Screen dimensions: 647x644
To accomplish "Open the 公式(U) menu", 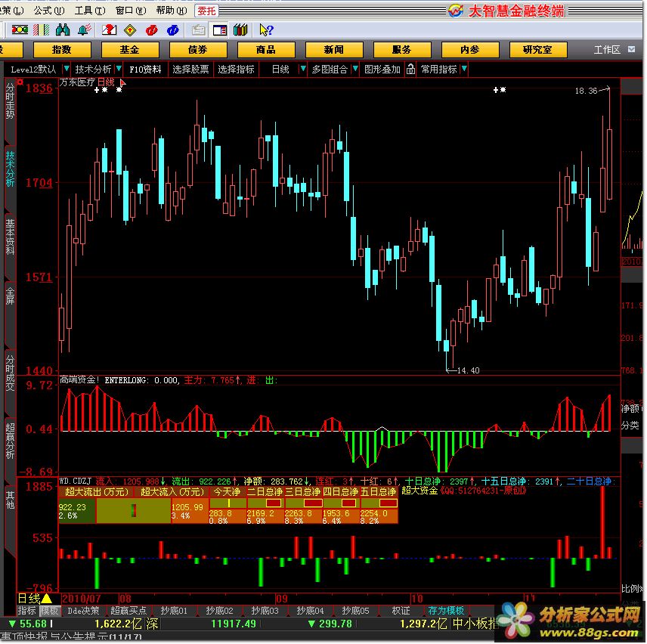I will coord(49,11).
